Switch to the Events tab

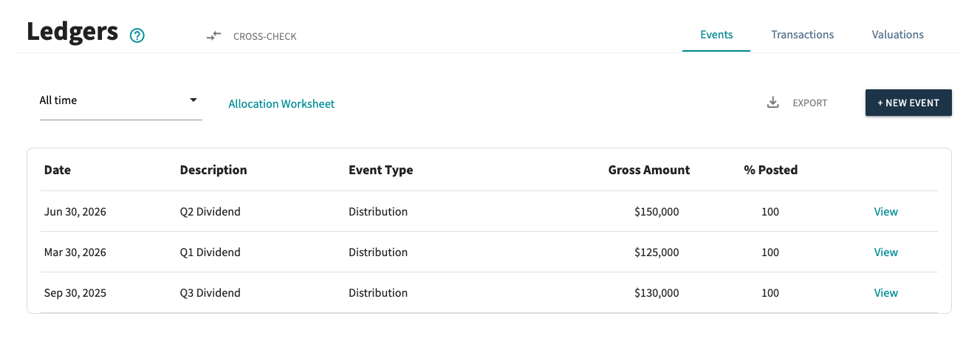coord(716,35)
